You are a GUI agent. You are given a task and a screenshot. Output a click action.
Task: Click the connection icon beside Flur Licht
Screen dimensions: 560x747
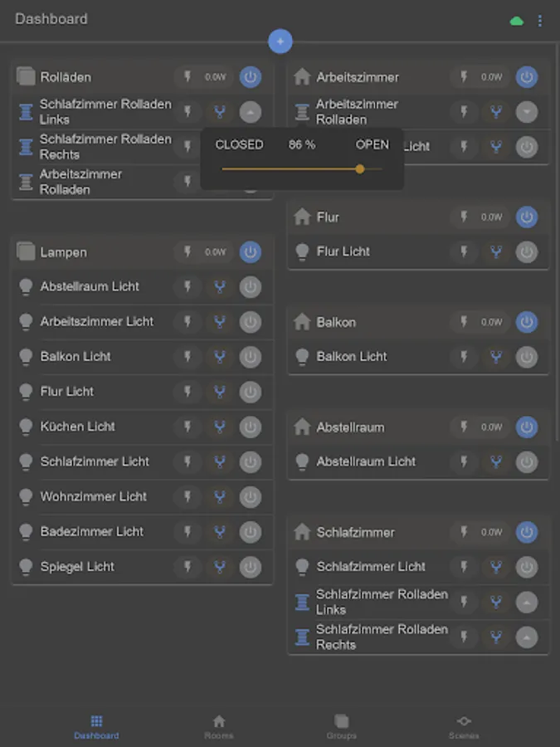point(494,251)
